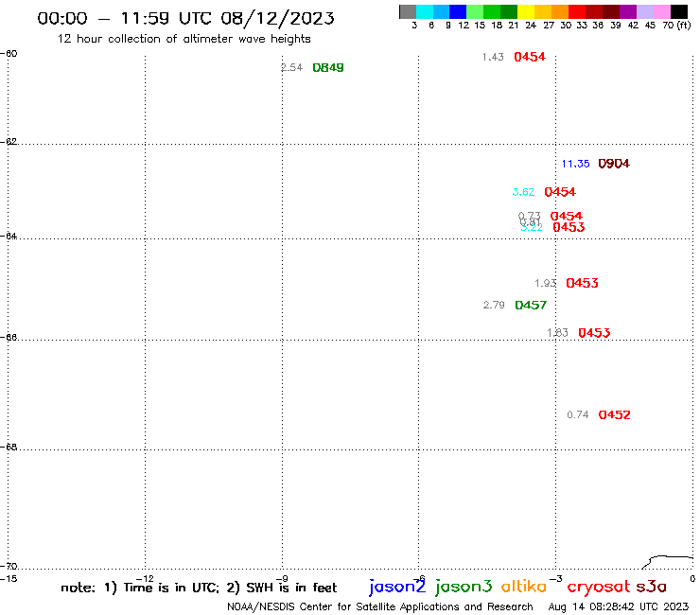Image resolution: width=700 pixels, height=615 pixels.
Task: Click the NOAA/NESDIS Center credit line
Action: tap(380, 606)
